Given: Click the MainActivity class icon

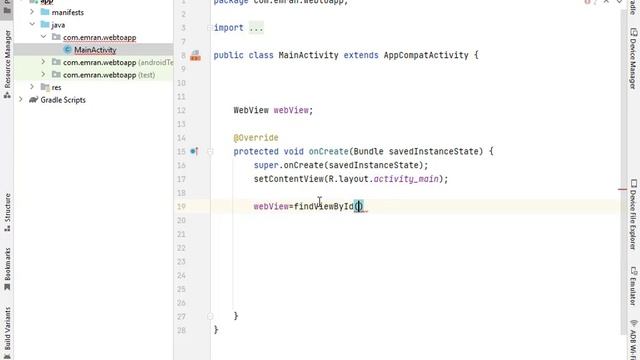Looking at the screenshot, I should [x=68, y=50].
